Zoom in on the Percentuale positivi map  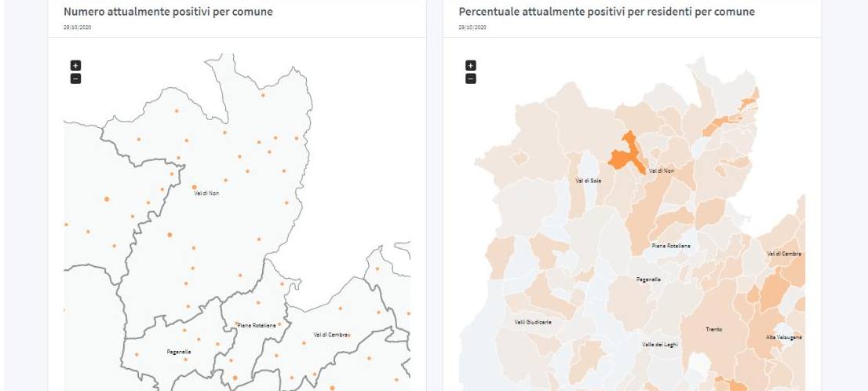[471, 66]
